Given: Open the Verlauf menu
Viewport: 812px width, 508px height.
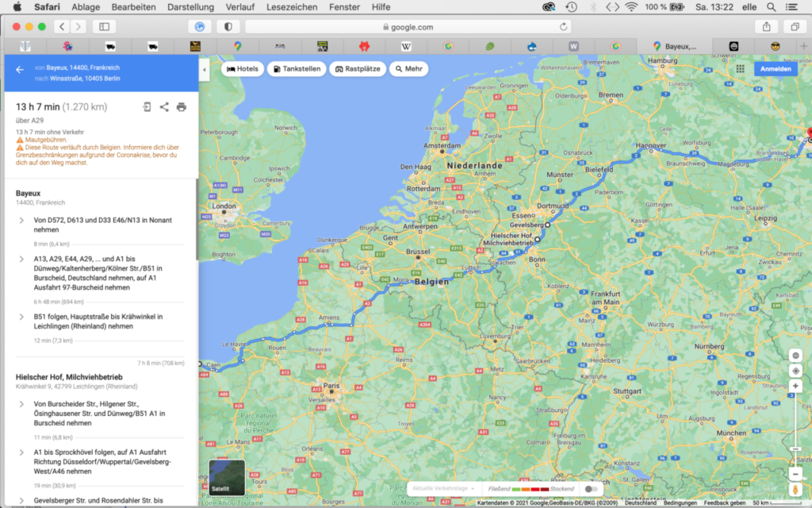Looking at the screenshot, I should [240, 6].
